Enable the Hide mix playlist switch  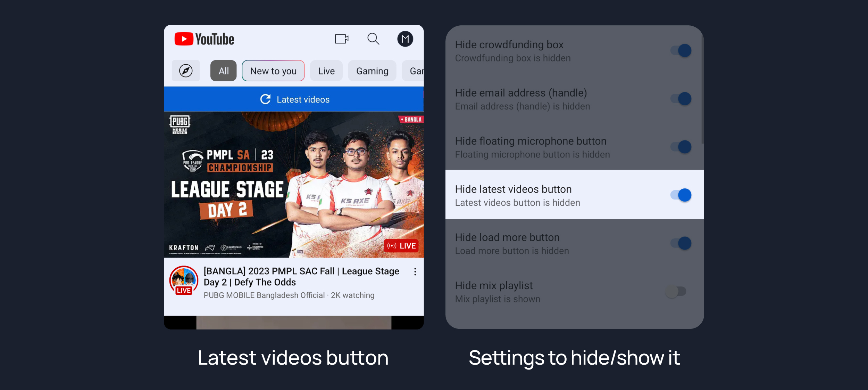click(676, 292)
